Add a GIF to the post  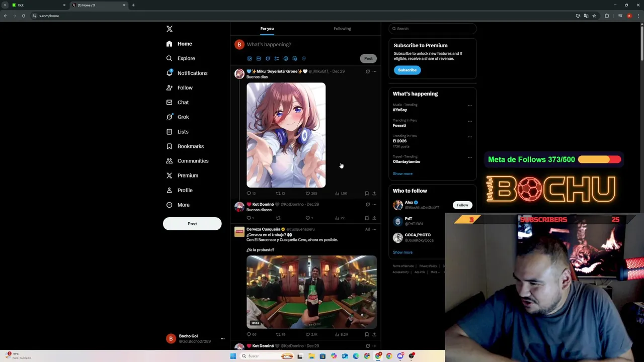tap(259, 58)
